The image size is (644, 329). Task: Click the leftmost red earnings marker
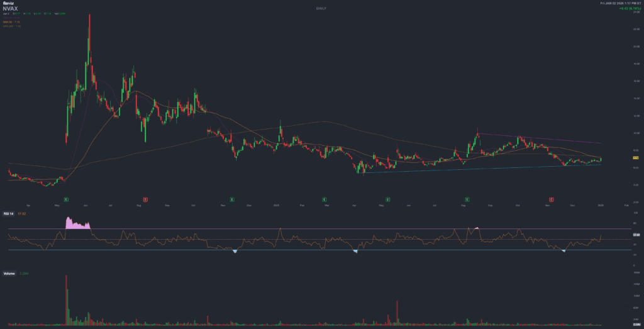pos(145,199)
